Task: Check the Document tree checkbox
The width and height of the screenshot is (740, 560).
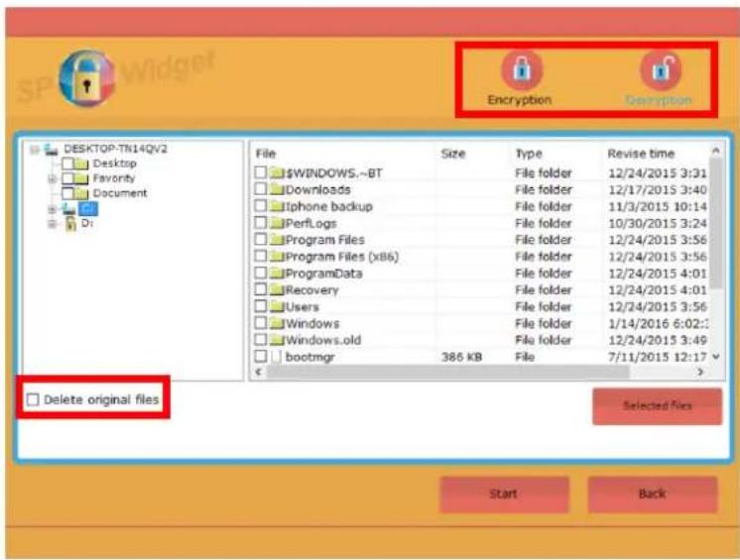Action: (68, 193)
